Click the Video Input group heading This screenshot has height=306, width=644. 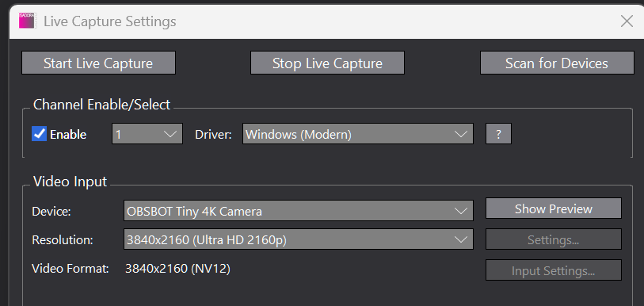(x=70, y=182)
